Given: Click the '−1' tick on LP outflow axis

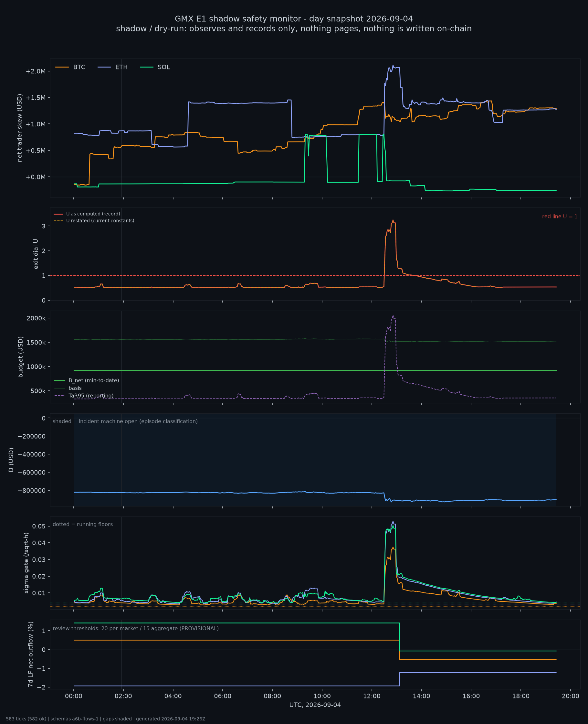Looking at the screenshot, I should 41,668.
